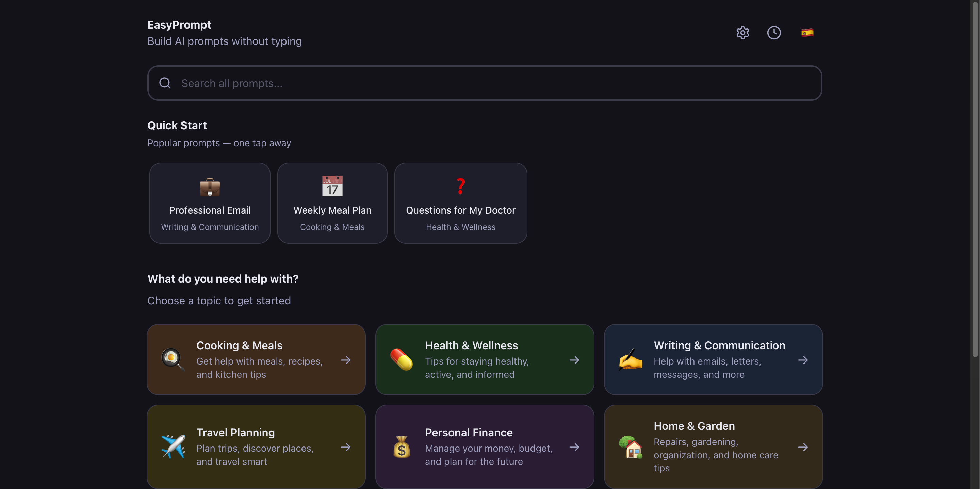Screen dimensions: 980x489
Task: Expand Health & Wellness using its arrow
Action: pyautogui.click(x=574, y=360)
